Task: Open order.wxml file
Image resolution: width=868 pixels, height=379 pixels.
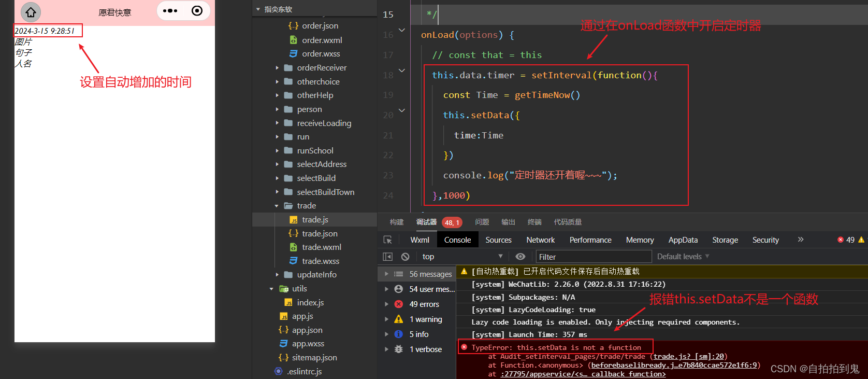Action: (x=322, y=40)
